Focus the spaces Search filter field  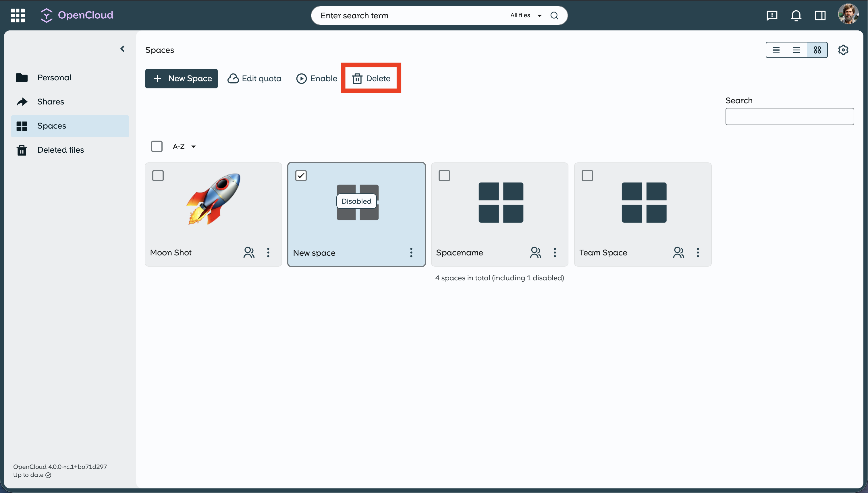tap(789, 117)
